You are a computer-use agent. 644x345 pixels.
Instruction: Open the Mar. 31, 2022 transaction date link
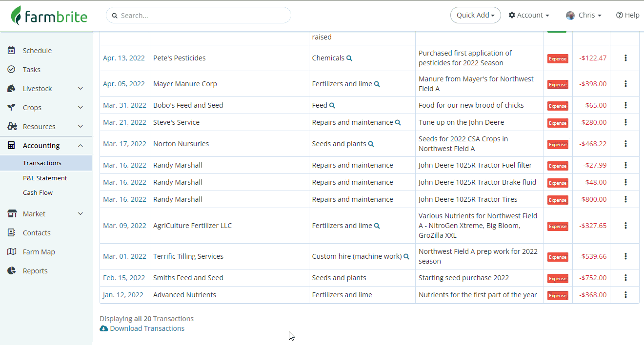coord(124,105)
